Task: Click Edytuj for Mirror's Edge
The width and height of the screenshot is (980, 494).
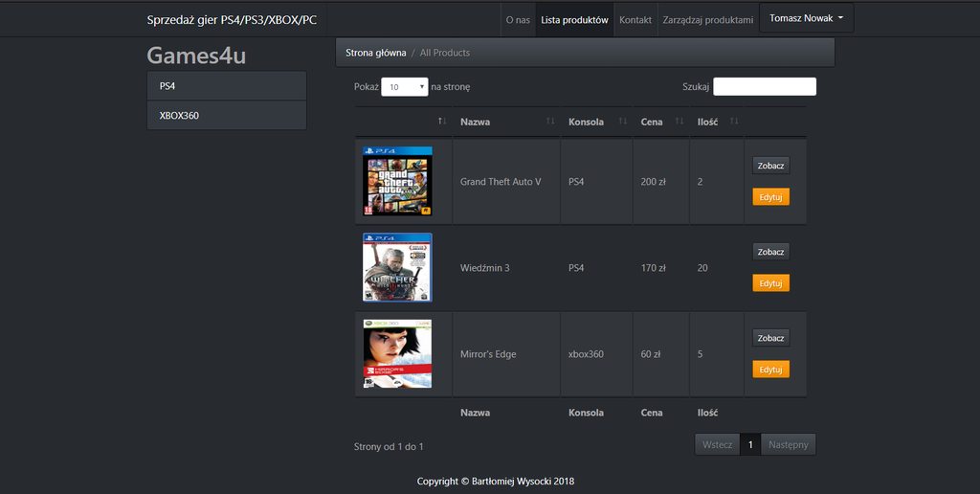Action: click(x=770, y=370)
